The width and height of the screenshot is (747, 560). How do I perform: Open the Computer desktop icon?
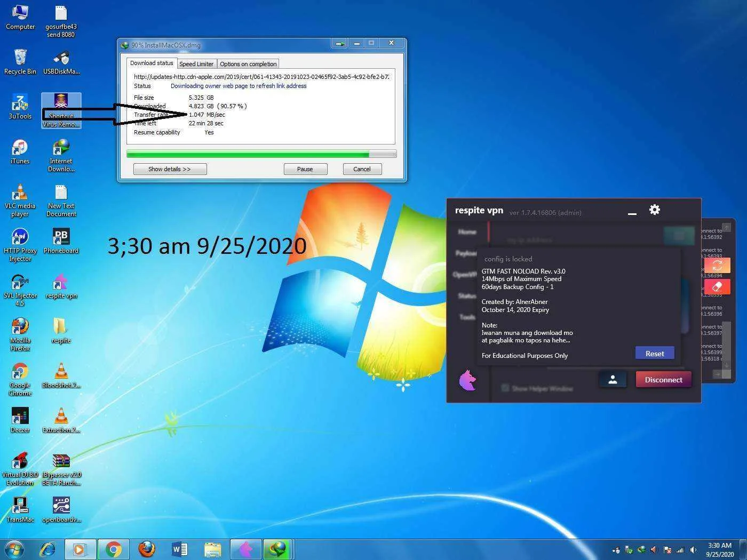(x=20, y=17)
